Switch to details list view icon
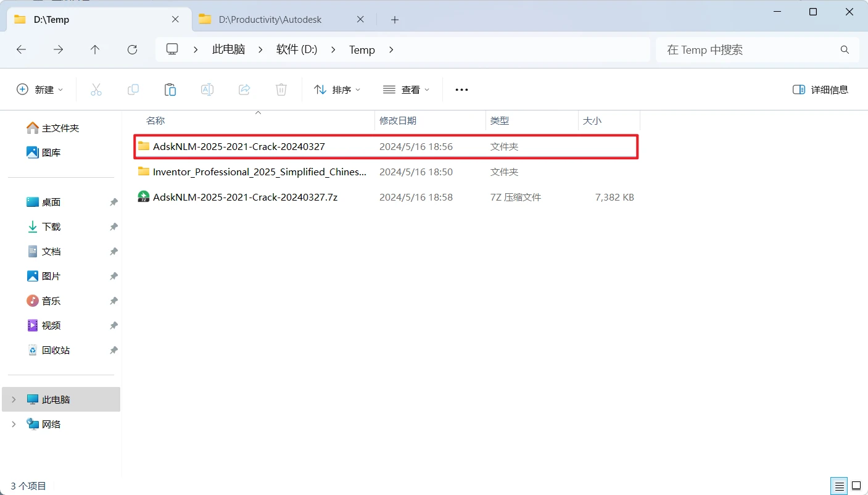The height and width of the screenshot is (495, 868). click(838, 486)
